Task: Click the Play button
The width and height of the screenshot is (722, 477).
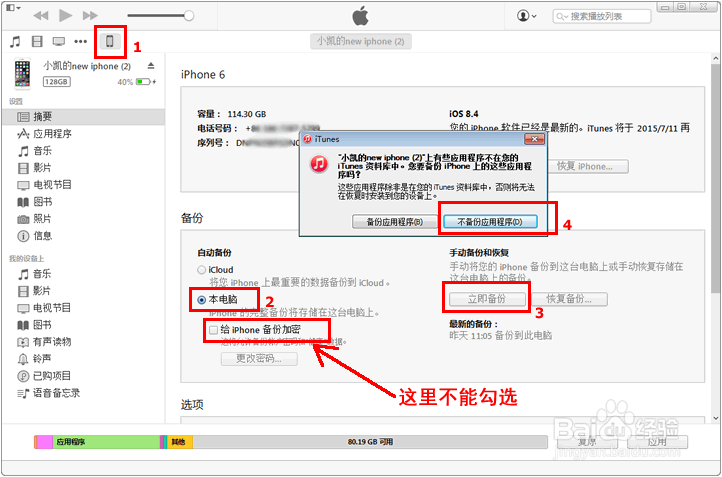Action: [x=65, y=16]
